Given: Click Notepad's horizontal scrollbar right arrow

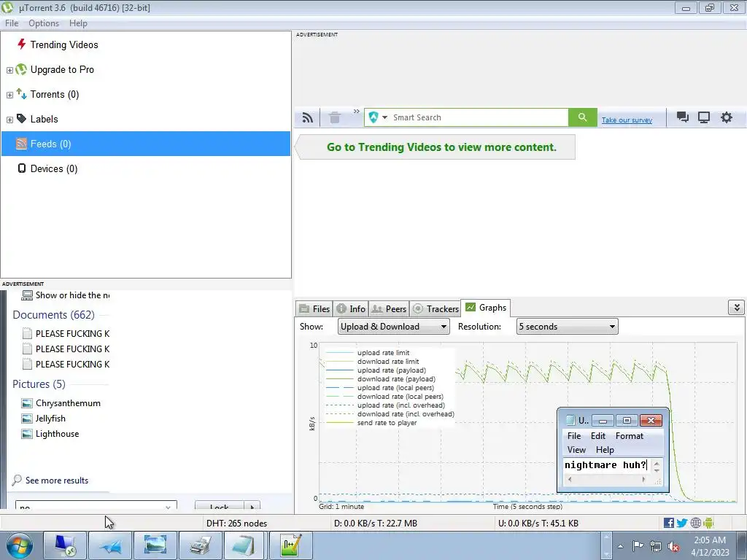Looking at the screenshot, I should tap(643, 480).
